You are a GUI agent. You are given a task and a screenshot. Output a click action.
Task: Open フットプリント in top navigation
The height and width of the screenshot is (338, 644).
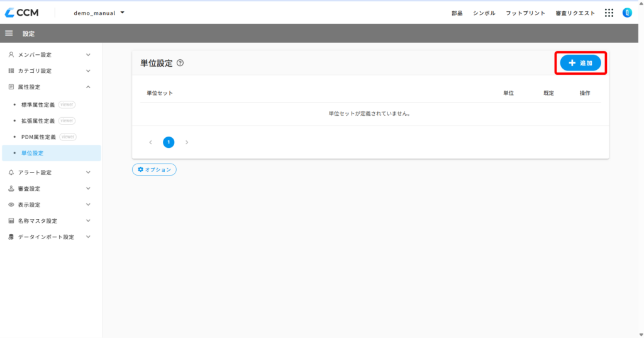pos(525,13)
